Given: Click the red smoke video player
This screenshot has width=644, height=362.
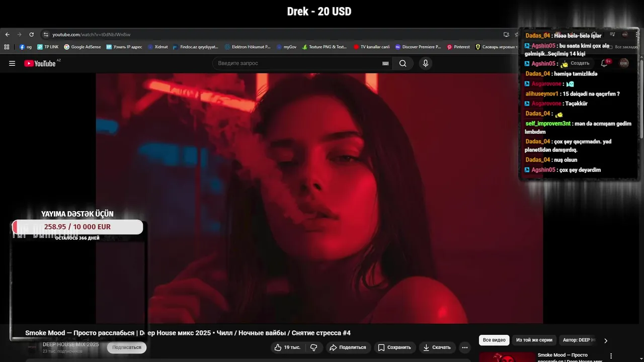Looking at the screenshot, I should pyautogui.click(x=319, y=198).
